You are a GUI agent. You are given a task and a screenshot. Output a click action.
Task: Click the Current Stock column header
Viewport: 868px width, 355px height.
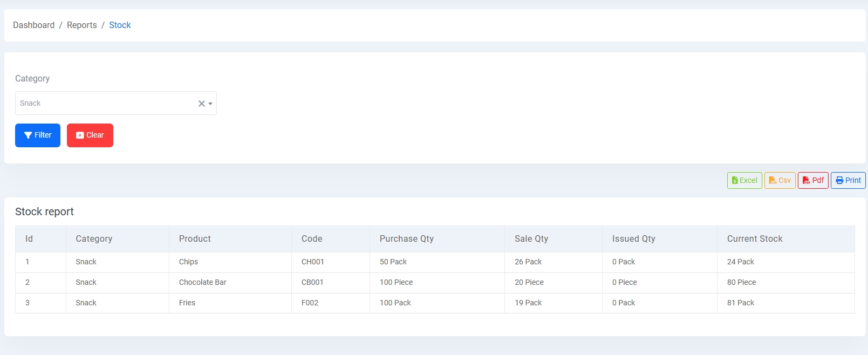[754, 239]
